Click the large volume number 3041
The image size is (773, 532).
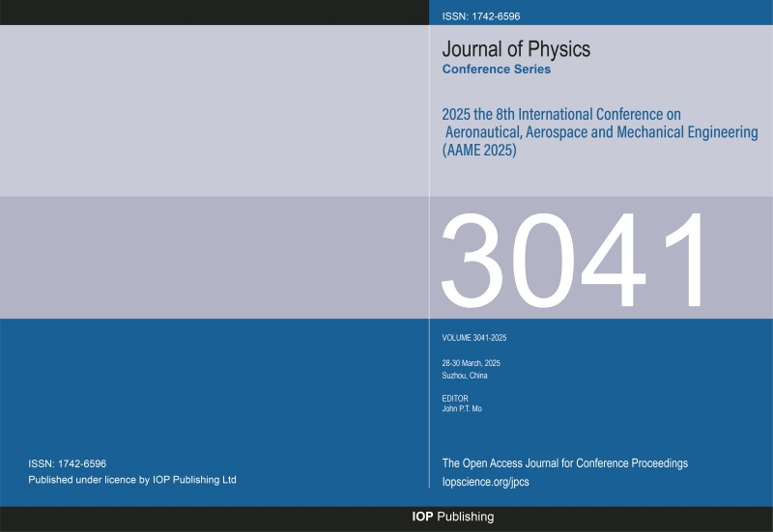572,260
